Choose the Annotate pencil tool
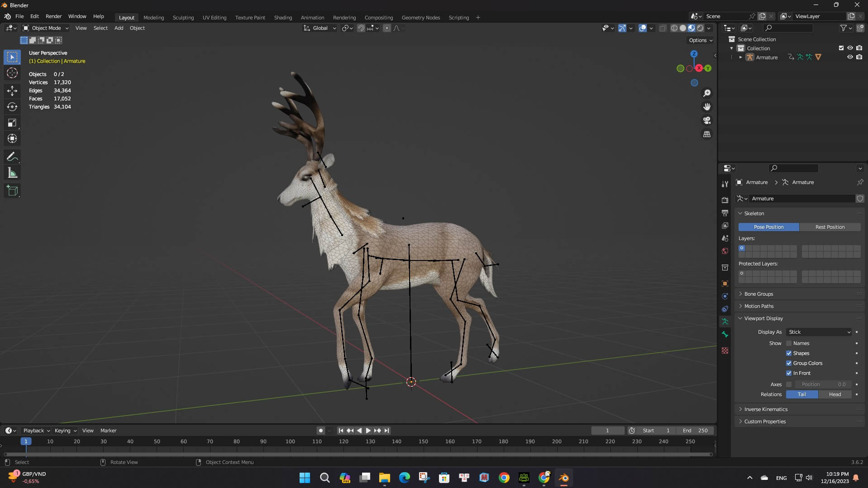 pyautogui.click(x=12, y=156)
